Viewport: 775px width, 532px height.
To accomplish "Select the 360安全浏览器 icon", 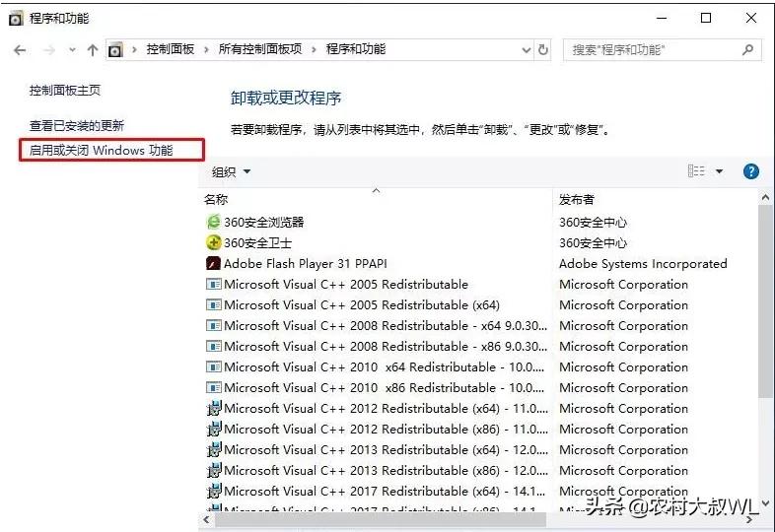I will pyautogui.click(x=213, y=222).
